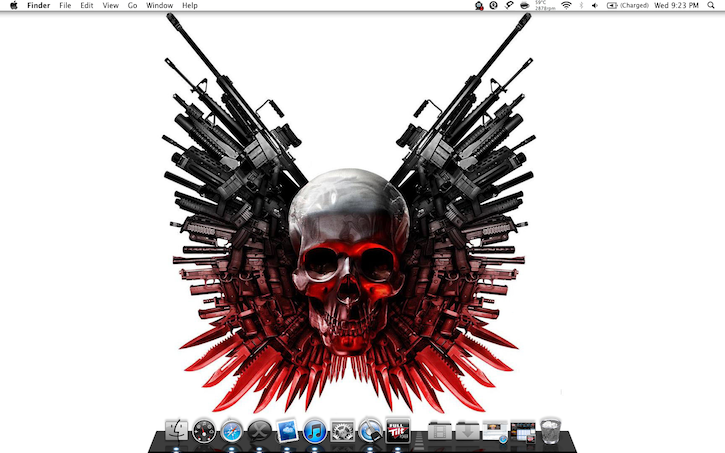Open the Window menu

pos(160,6)
